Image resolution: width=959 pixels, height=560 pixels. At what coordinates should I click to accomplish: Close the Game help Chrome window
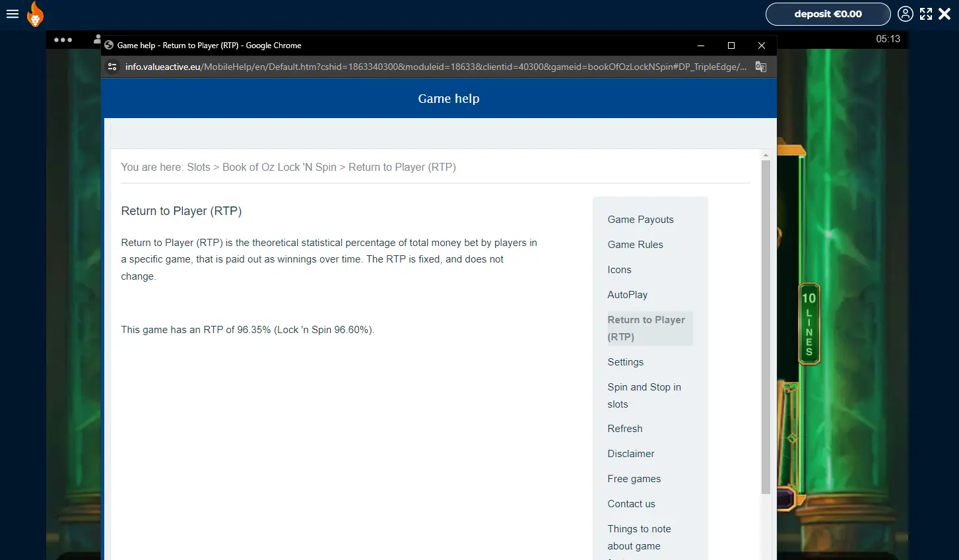(x=762, y=46)
